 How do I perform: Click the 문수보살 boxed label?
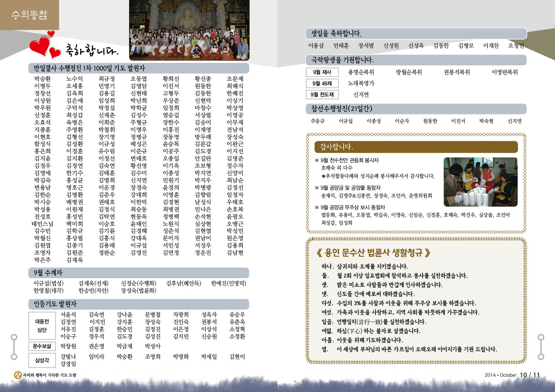pos(42,346)
